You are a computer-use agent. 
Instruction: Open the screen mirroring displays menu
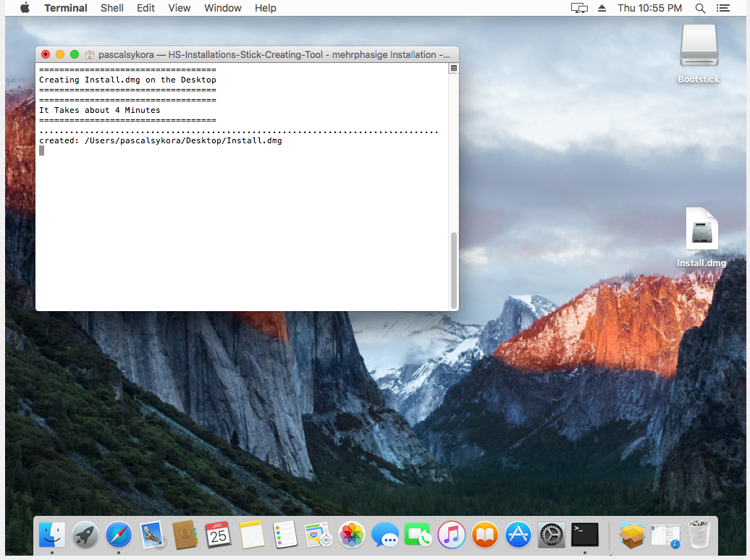tap(579, 8)
